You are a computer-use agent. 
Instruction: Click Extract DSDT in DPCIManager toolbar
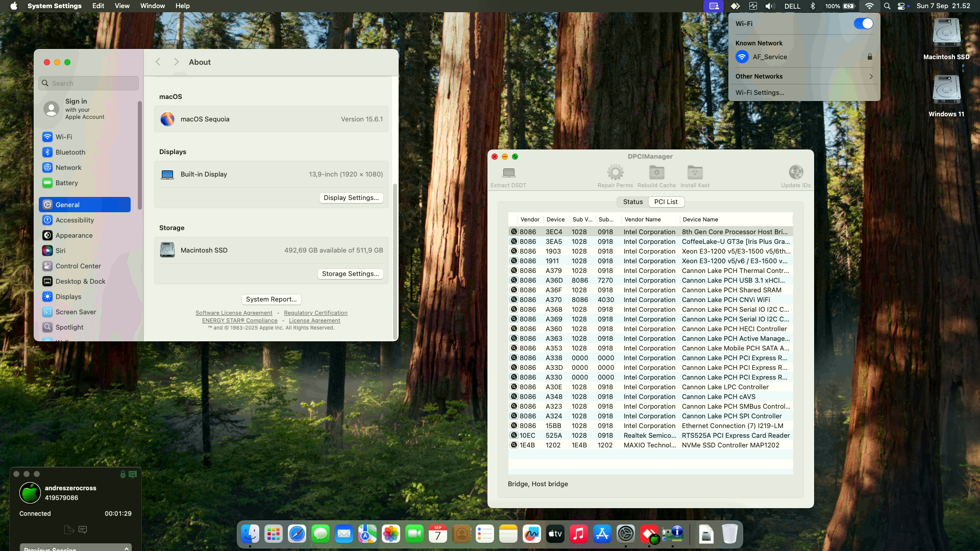(508, 177)
